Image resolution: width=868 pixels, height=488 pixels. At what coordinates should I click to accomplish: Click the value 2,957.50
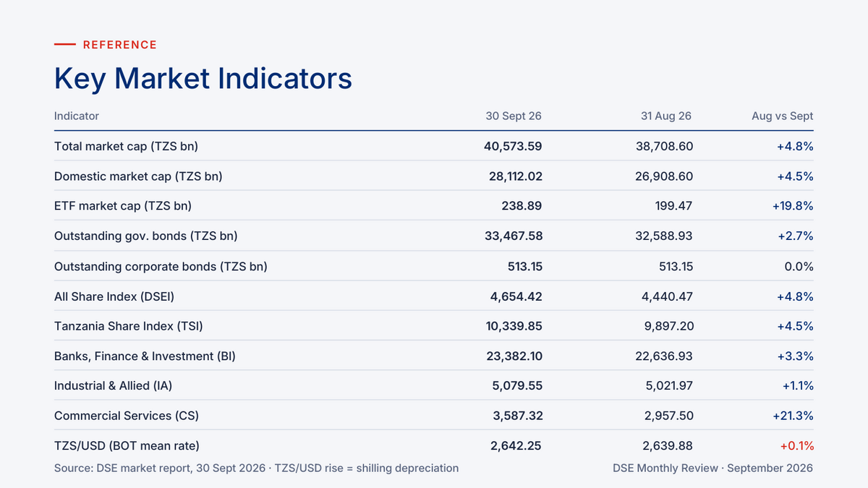668,416
